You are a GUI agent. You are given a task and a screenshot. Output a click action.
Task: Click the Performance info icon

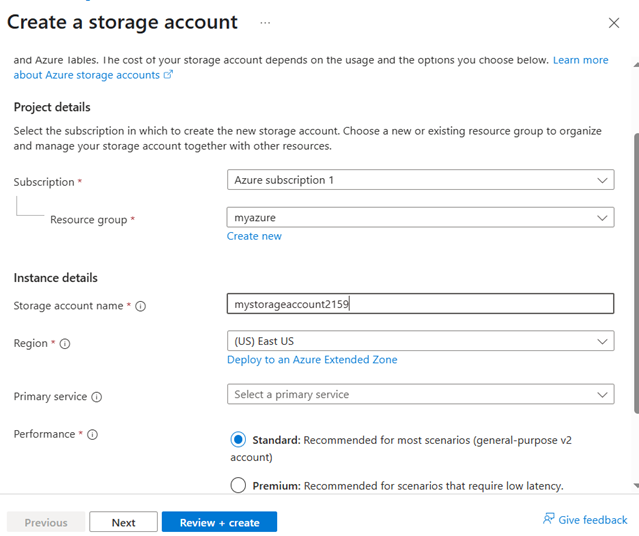pyautogui.click(x=93, y=435)
